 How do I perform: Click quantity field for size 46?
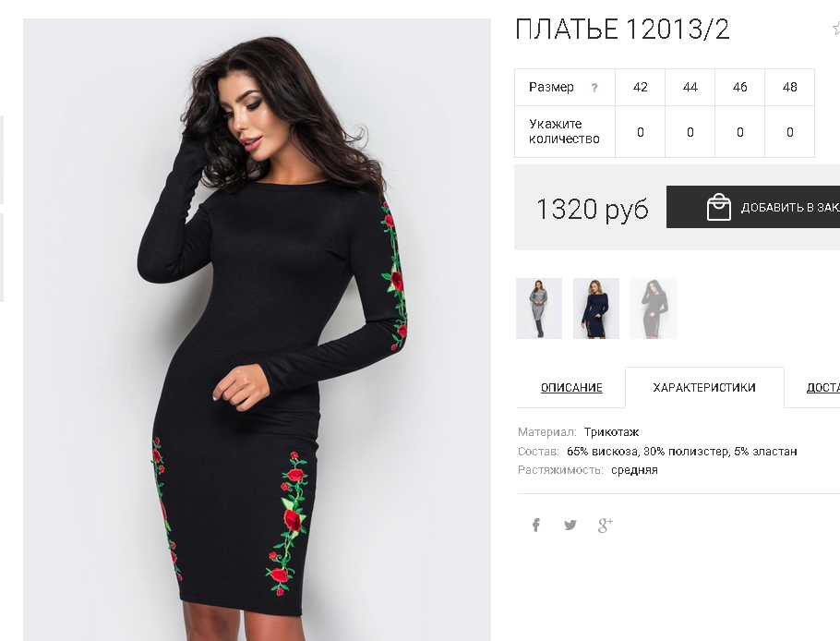click(739, 132)
